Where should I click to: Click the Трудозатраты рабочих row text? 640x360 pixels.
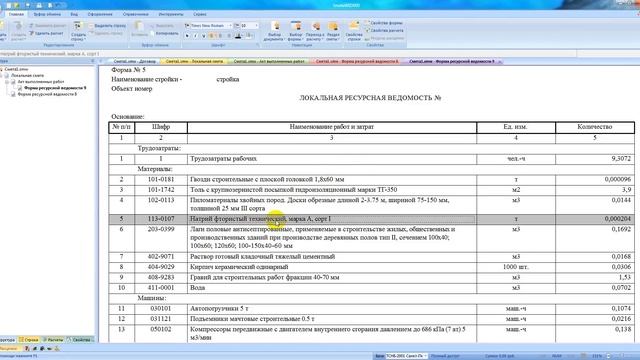click(223, 158)
